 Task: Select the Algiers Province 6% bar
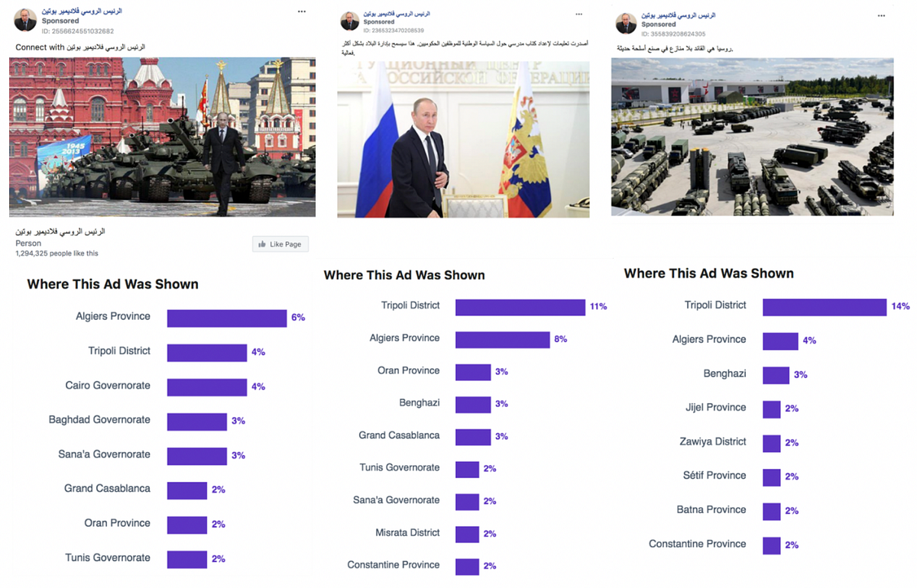227,318
